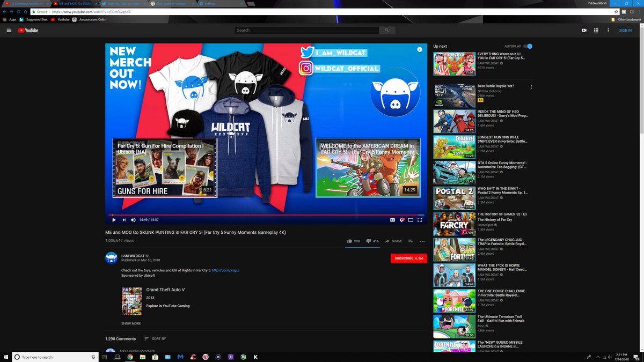Turn off the AUTOPLAY switch
This screenshot has width=644, height=362.
(528, 46)
